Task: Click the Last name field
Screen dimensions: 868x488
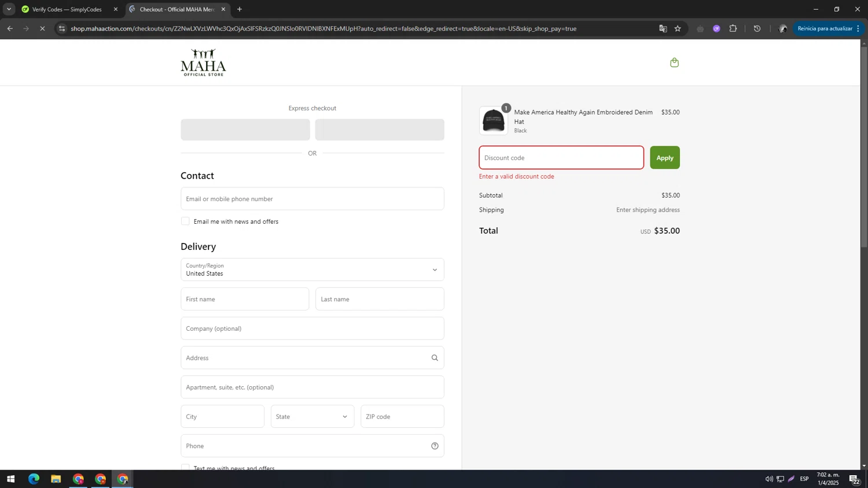Action: tap(380, 299)
